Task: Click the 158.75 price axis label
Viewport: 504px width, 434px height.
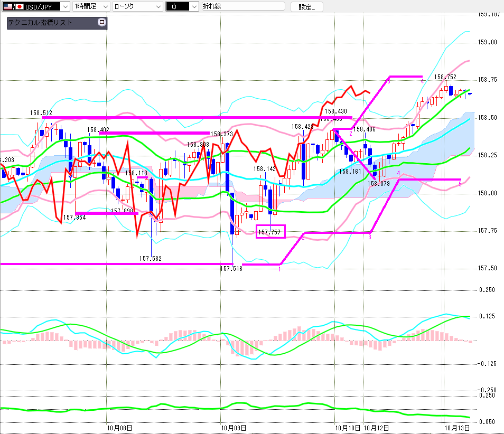Action: coord(487,80)
